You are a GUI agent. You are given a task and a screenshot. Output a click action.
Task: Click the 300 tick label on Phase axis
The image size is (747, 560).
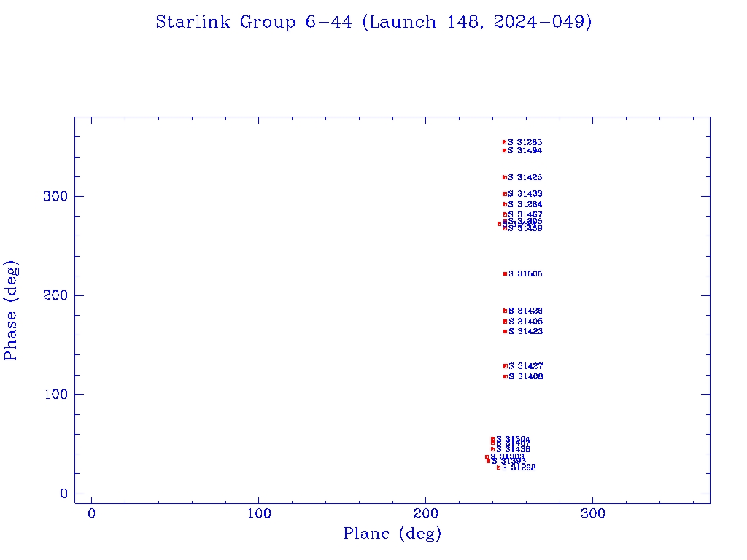(55, 196)
